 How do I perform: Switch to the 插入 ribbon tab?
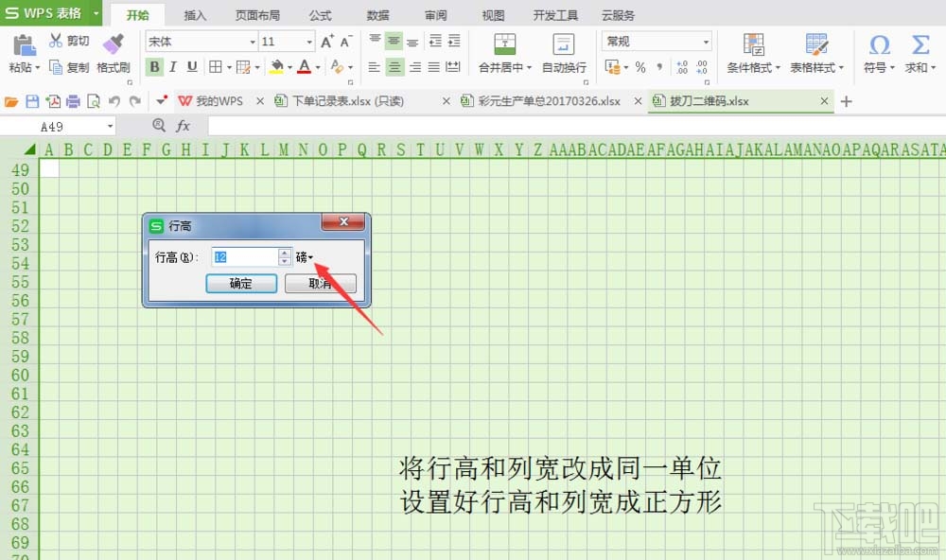click(195, 14)
